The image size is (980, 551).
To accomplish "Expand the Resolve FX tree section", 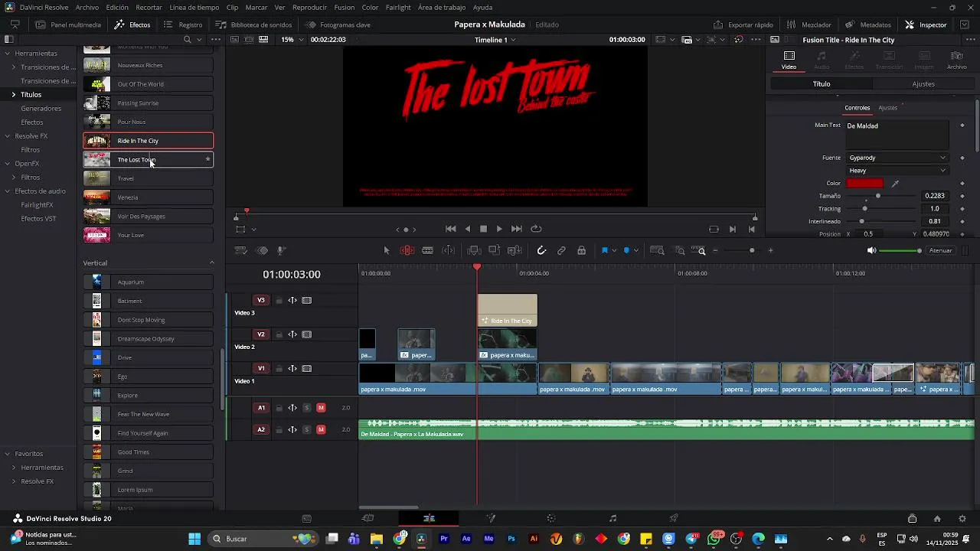I will (6, 136).
